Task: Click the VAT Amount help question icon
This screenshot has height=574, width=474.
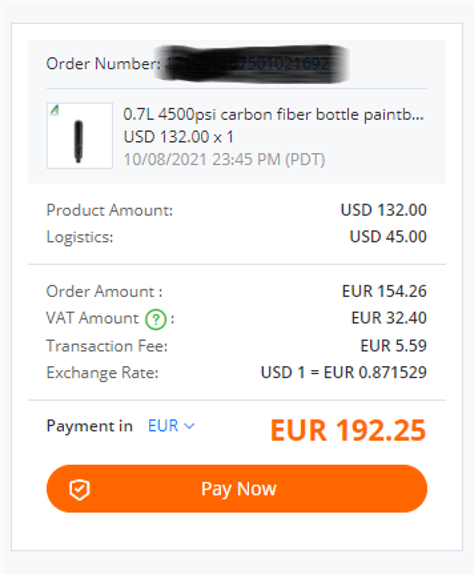Action: pyautogui.click(x=156, y=320)
